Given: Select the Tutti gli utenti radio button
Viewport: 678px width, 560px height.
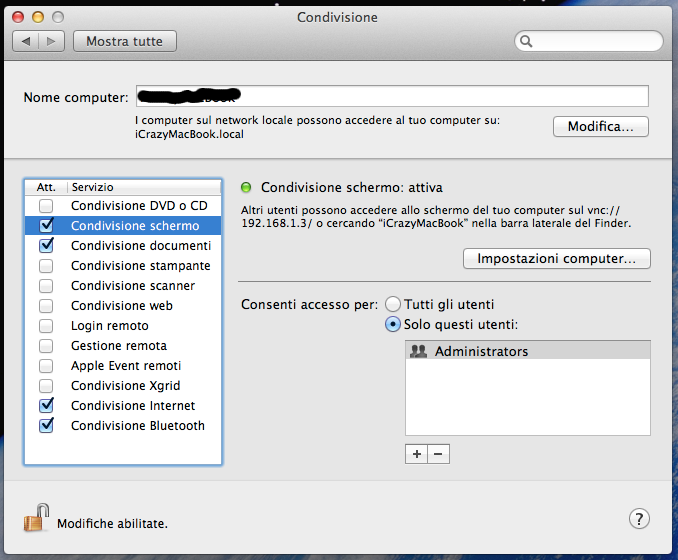Looking at the screenshot, I should pos(393,304).
